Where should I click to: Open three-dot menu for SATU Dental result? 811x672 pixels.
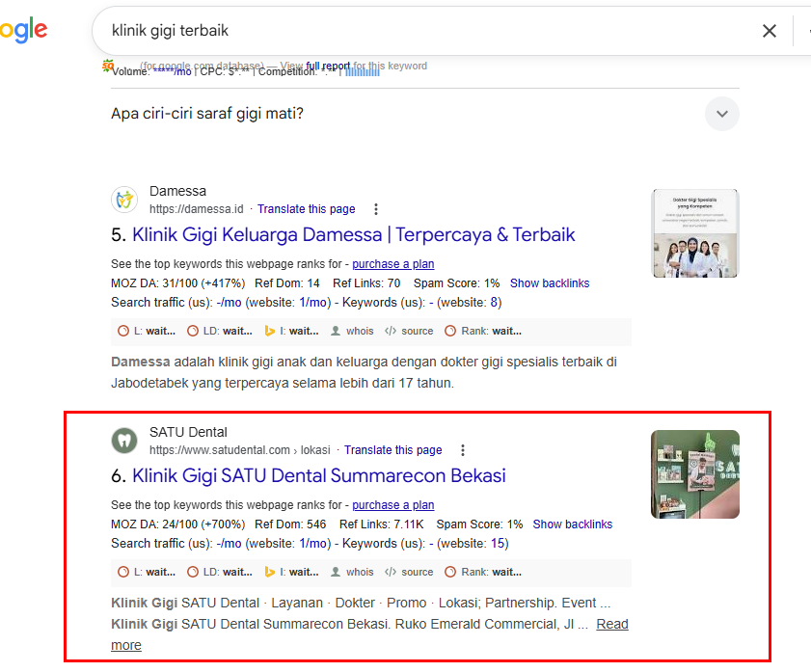tap(463, 450)
